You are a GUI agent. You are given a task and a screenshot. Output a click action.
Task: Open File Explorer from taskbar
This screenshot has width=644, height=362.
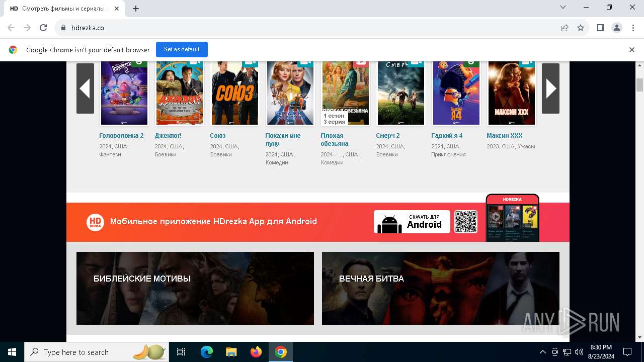click(x=231, y=352)
